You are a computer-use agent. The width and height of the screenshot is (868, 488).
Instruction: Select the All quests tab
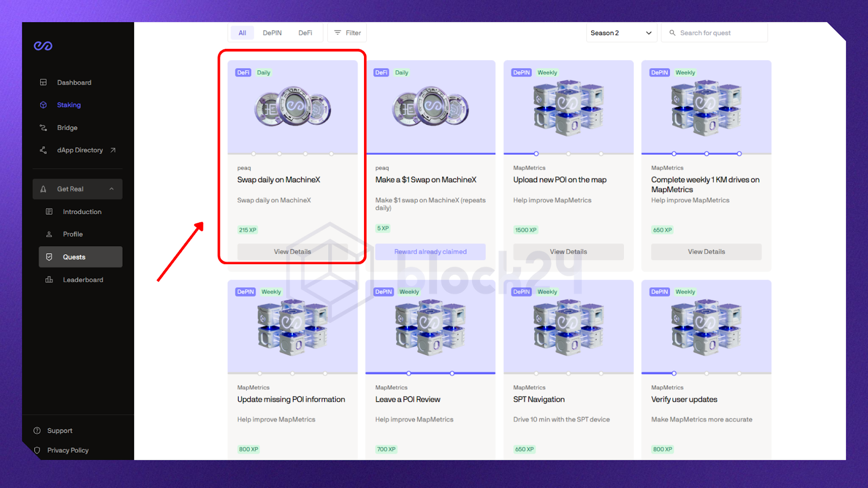pos(242,33)
